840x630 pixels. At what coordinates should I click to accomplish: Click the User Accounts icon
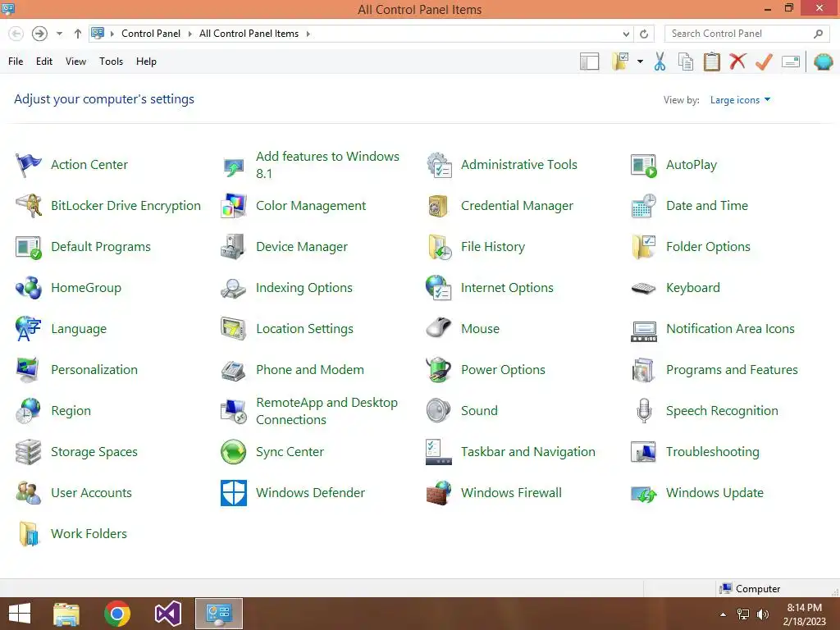tap(29, 493)
